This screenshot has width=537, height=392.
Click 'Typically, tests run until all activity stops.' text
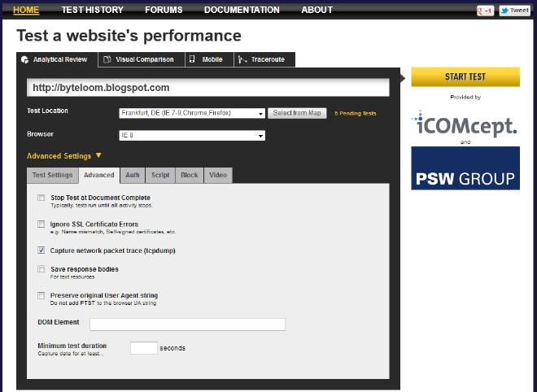(x=102, y=206)
